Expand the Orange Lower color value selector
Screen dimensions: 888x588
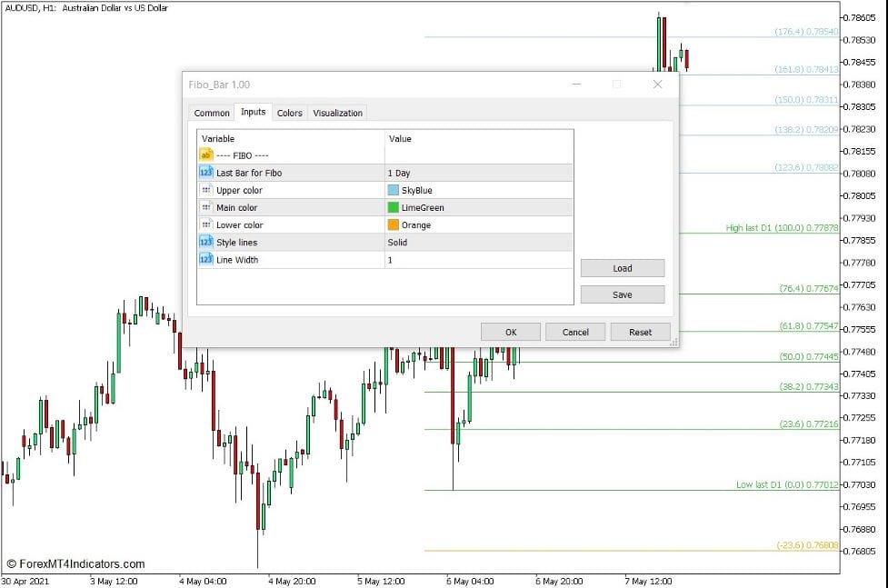[478, 225]
